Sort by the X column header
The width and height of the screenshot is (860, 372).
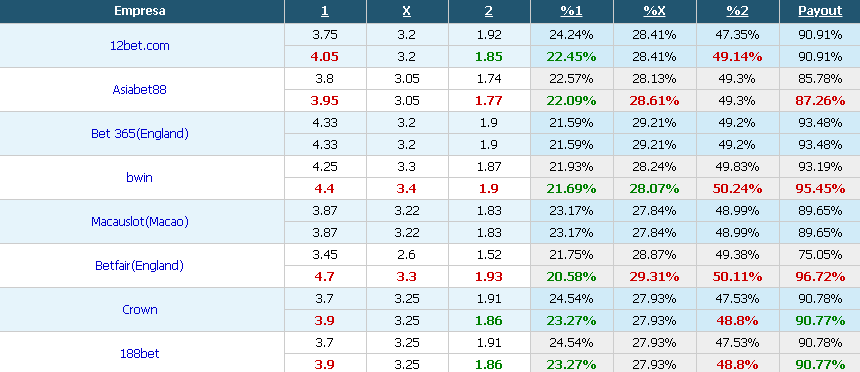pos(407,11)
